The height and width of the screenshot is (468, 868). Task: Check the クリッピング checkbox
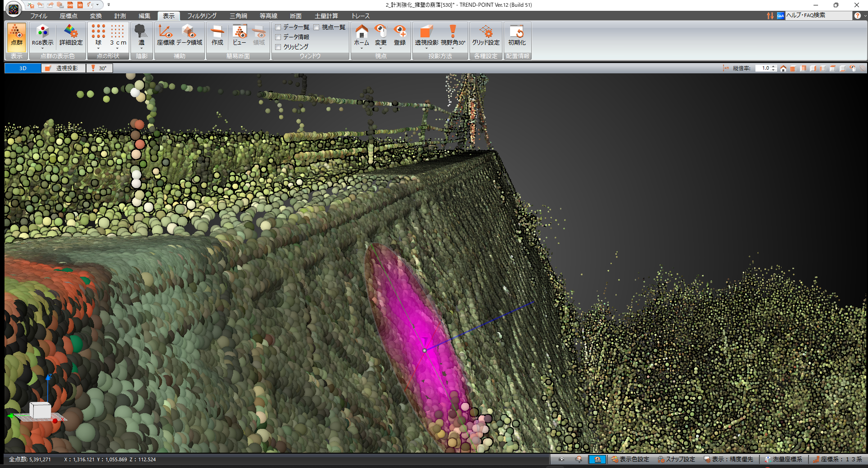[x=278, y=47]
